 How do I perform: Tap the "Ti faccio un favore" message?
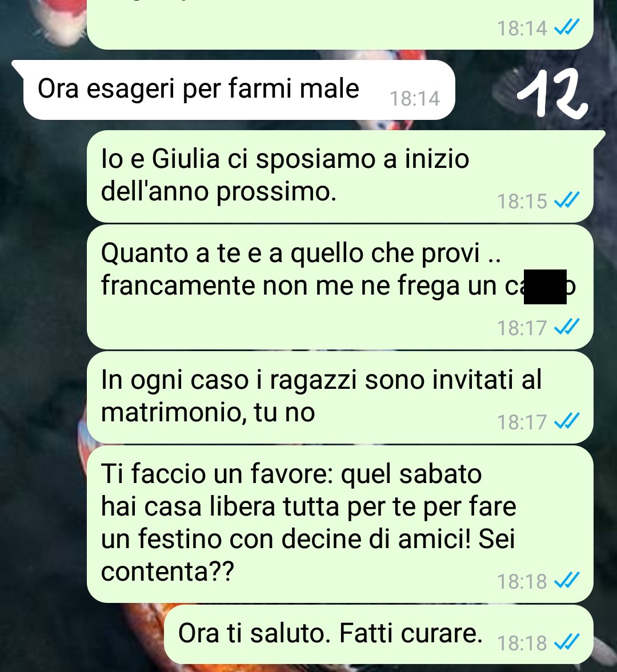(x=340, y=524)
